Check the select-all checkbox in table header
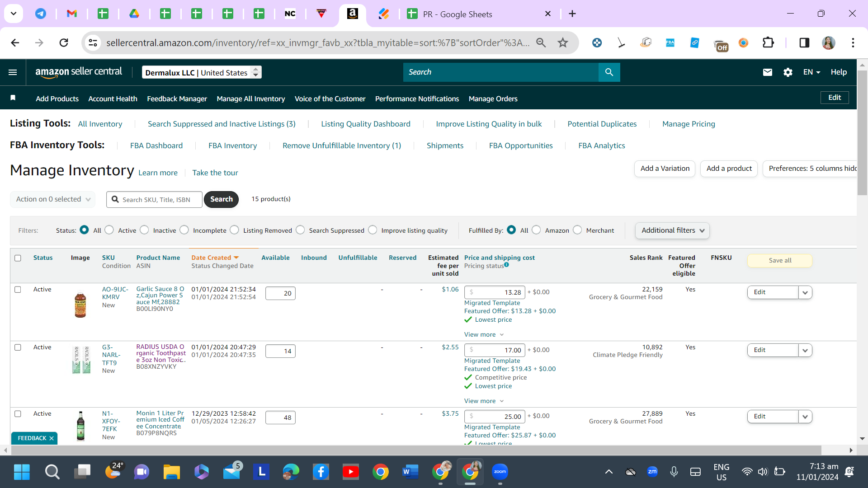This screenshot has height=488, width=868. tap(18, 258)
